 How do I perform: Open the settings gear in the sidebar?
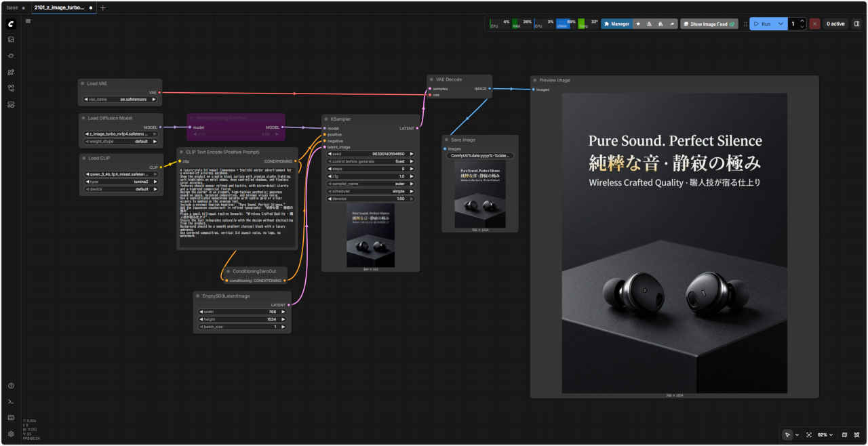11,434
